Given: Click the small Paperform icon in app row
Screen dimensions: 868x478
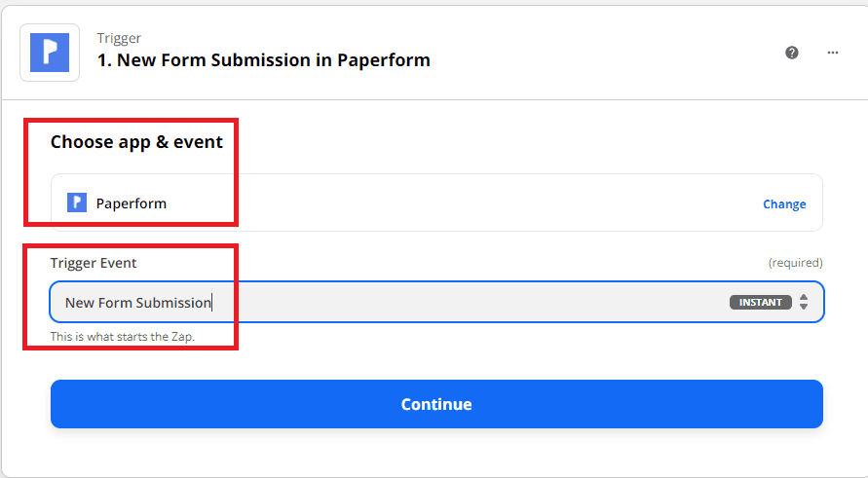Looking at the screenshot, I should tap(77, 202).
